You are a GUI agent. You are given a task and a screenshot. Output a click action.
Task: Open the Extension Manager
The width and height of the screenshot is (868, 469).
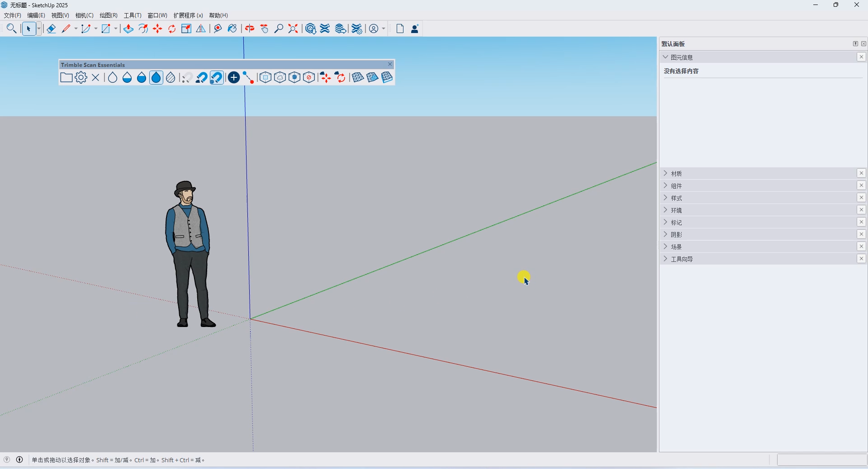pyautogui.click(x=357, y=29)
